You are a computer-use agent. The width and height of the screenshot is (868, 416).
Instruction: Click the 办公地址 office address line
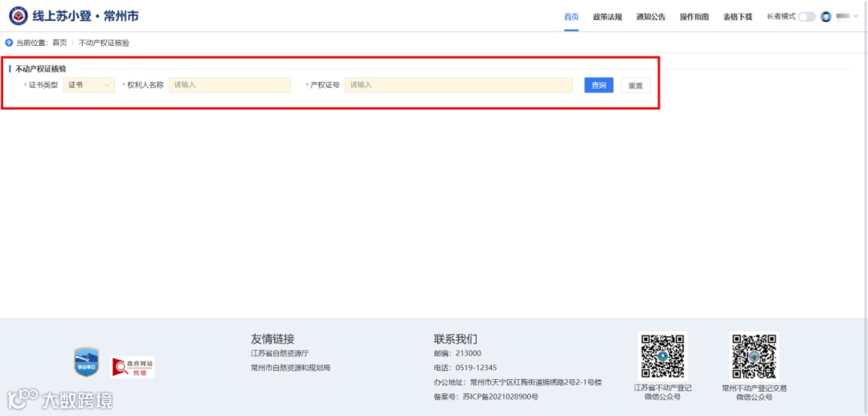(x=518, y=382)
